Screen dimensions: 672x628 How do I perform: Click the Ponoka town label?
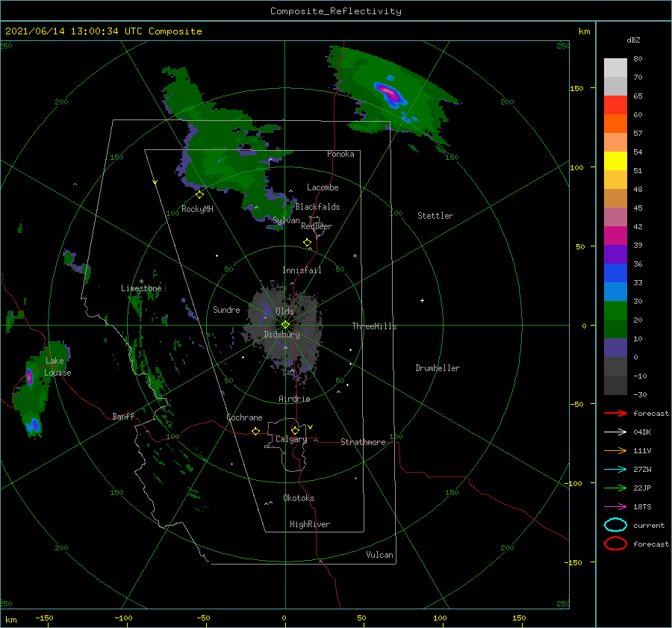point(340,154)
